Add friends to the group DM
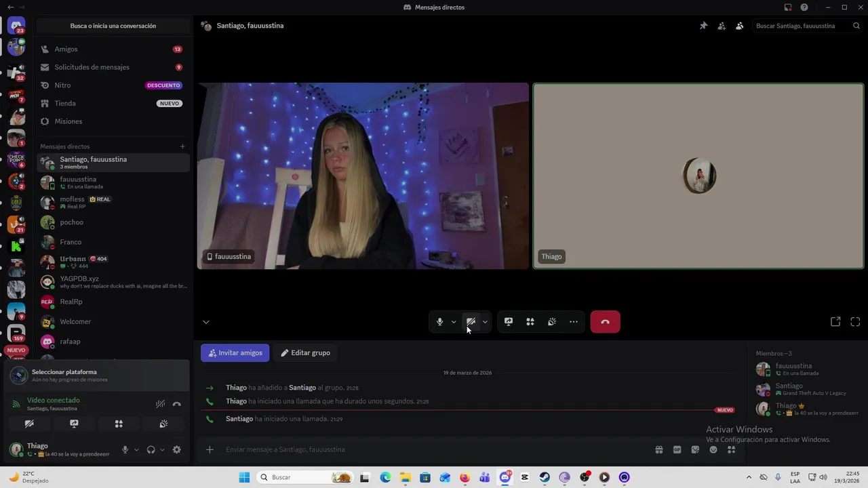 [x=722, y=26]
